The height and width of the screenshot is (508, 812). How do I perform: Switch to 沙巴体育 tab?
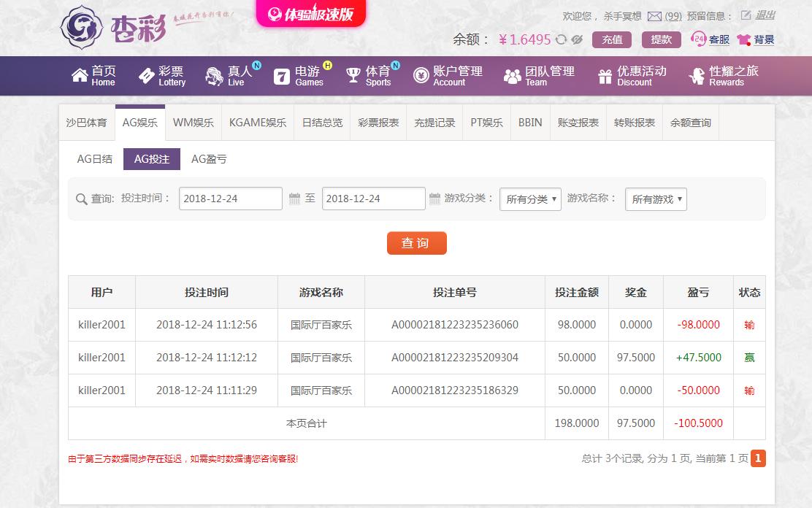86,123
